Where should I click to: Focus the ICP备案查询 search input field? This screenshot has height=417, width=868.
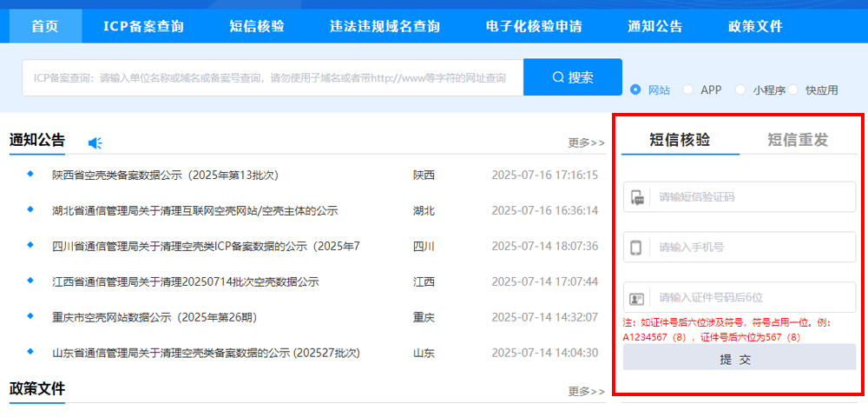tap(273, 78)
